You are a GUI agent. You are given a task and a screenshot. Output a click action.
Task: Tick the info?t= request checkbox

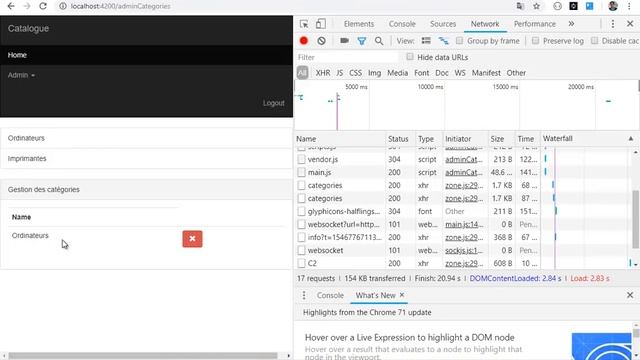301,237
